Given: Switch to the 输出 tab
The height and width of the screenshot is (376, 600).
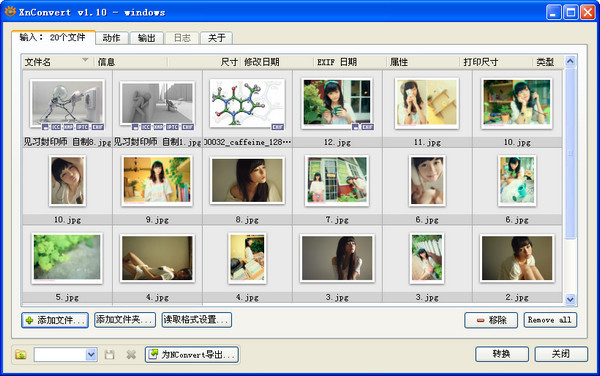Looking at the screenshot, I should [x=147, y=38].
